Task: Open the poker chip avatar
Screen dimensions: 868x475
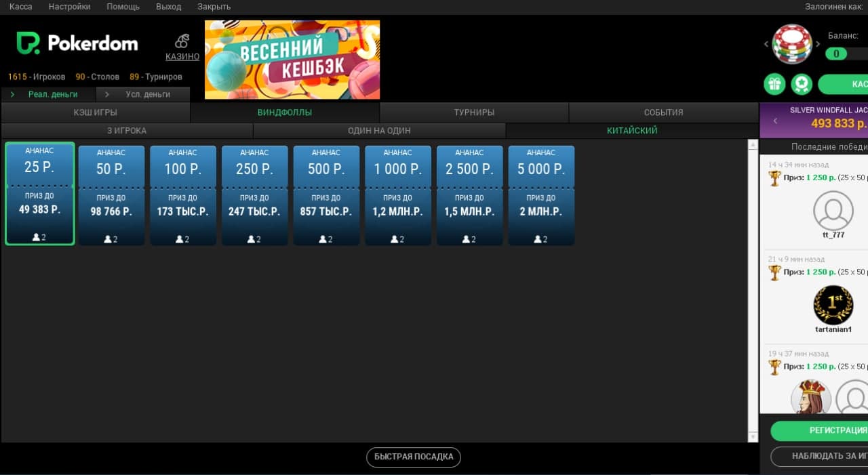Action: 792,44
